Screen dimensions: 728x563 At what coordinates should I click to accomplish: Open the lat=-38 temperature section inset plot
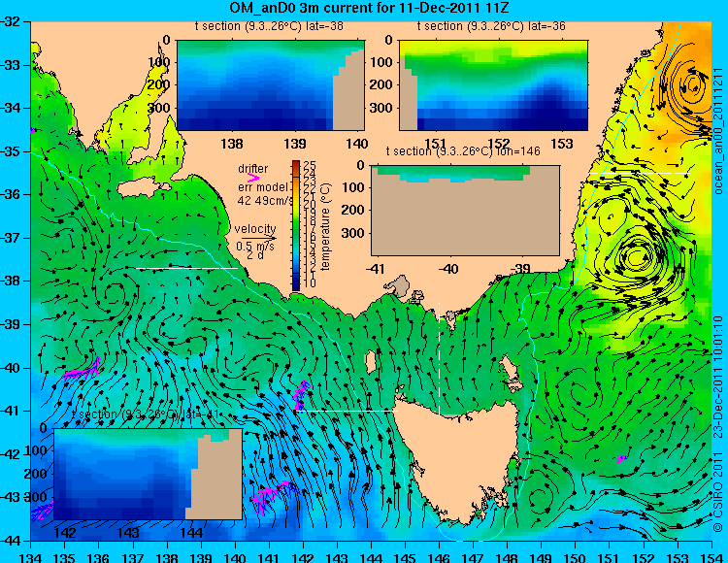pos(271,85)
